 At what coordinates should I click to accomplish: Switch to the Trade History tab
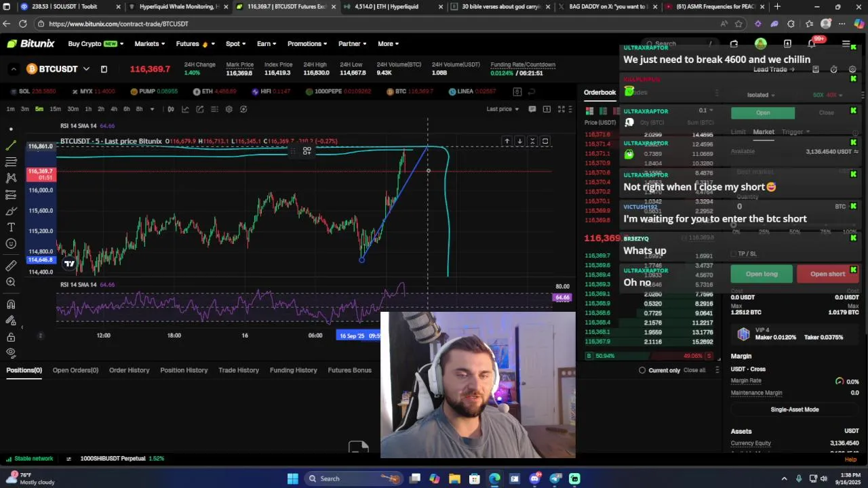click(x=239, y=370)
